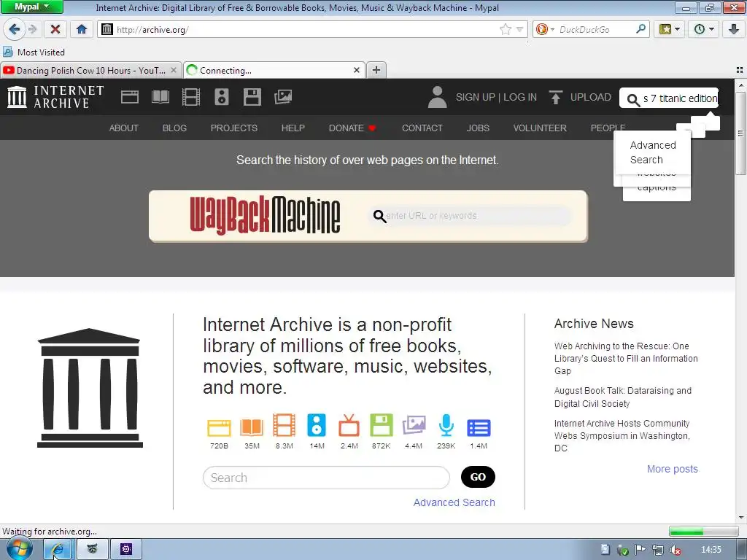Open the downloads arrow button
The width and height of the screenshot is (747, 560).
pyautogui.click(x=734, y=29)
